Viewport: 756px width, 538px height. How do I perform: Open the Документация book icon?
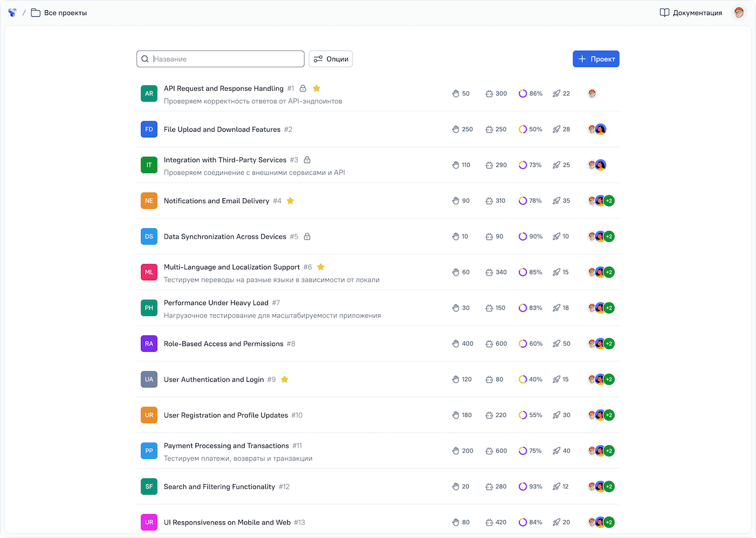(x=664, y=12)
